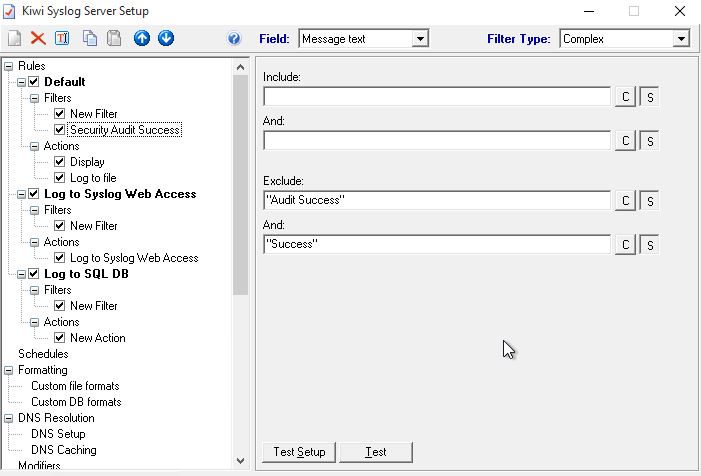The height and width of the screenshot is (476, 701).
Task: Click the Test Setup button
Action: [x=299, y=452]
